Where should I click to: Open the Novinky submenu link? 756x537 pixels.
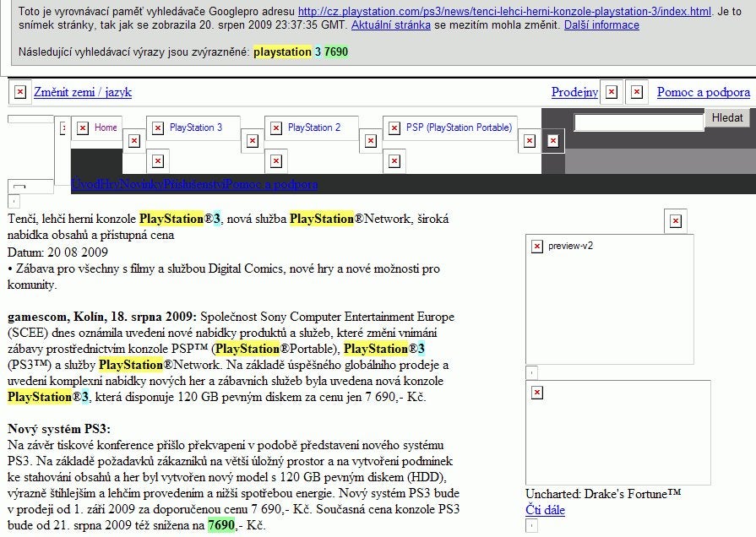(x=141, y=184)
